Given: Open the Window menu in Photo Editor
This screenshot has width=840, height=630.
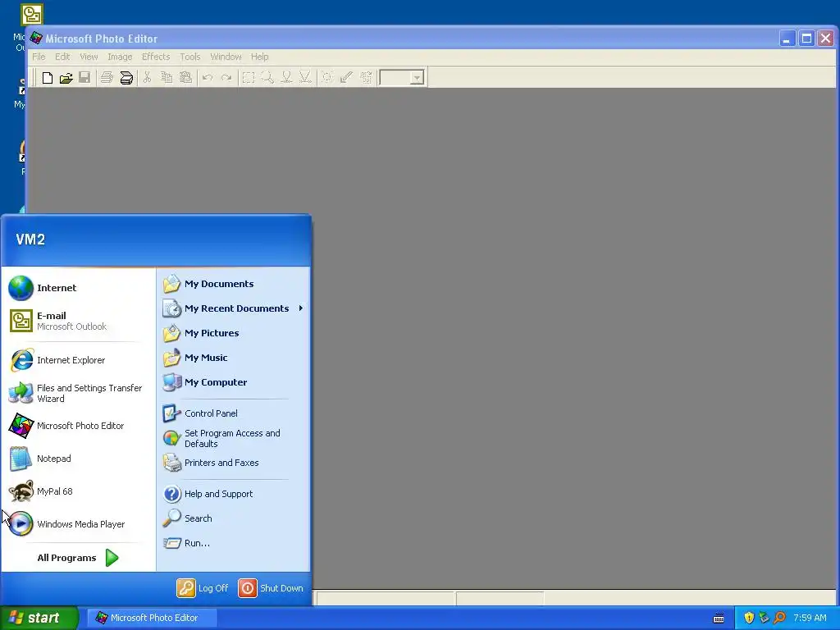Looking at the screenshot, I should tap(226, 57).
